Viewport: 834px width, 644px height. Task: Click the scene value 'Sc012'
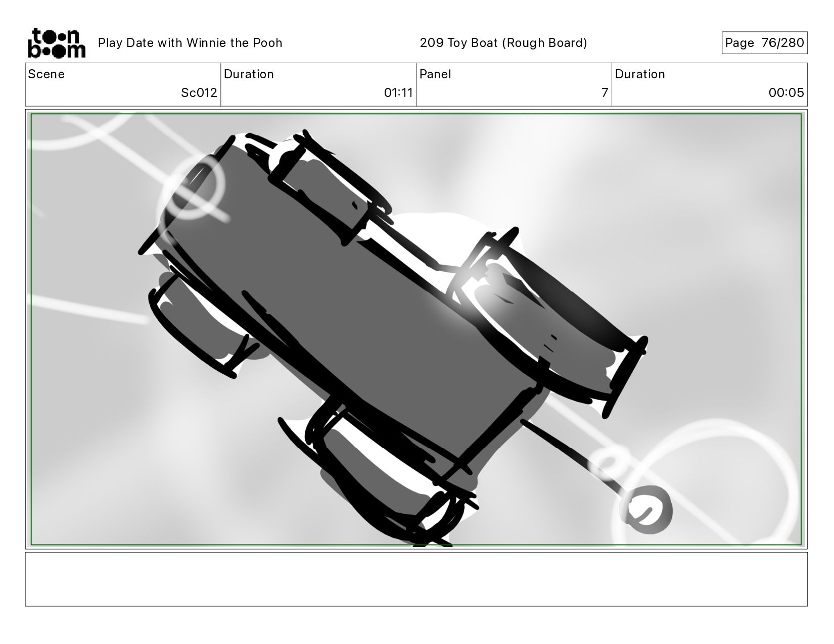pos(199,93)
